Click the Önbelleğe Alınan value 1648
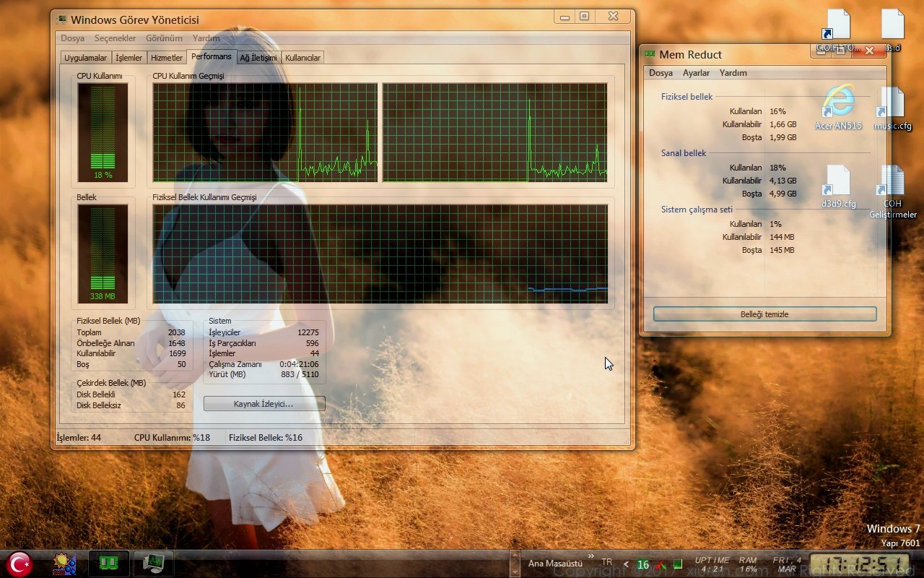Viewport: 924px width, 578px height. [x=176, y=343]
